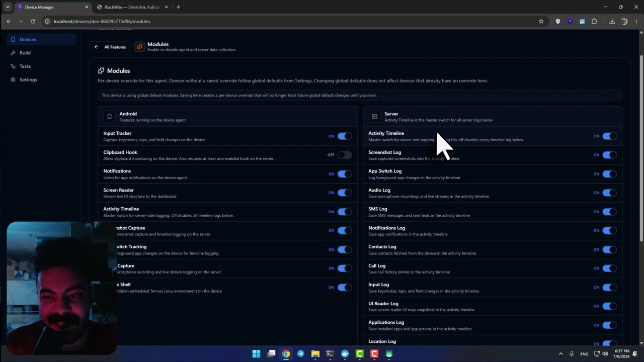644x362 pixels.
Task: Click the shield extension icon
Action: (x=557, y=21)
